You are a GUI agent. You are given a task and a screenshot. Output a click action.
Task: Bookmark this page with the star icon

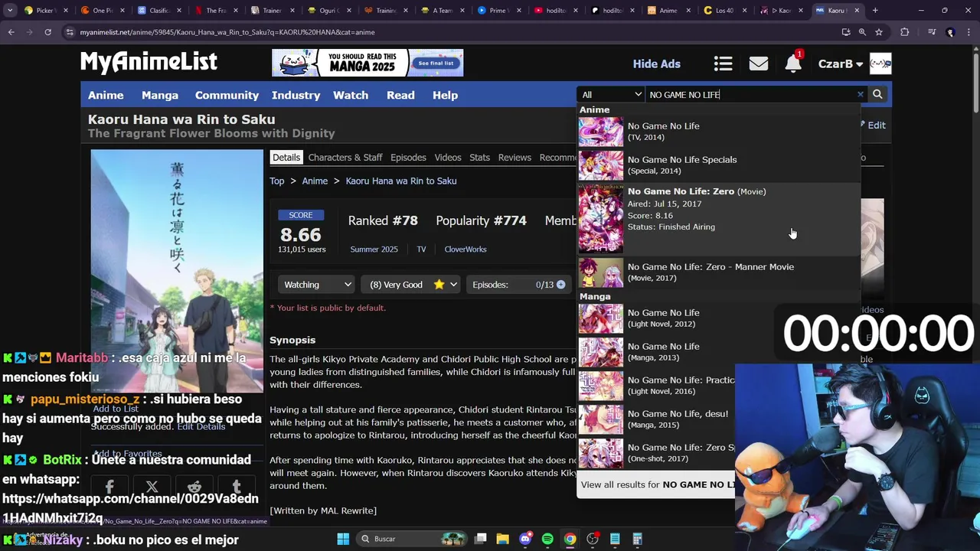click(x=879, y=32)
